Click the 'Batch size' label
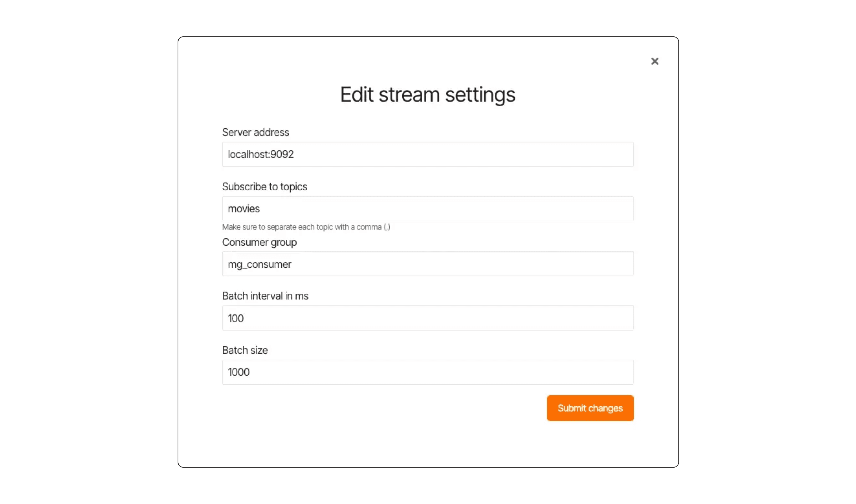Screen dimensions: 856x504 tap(245, 350)
